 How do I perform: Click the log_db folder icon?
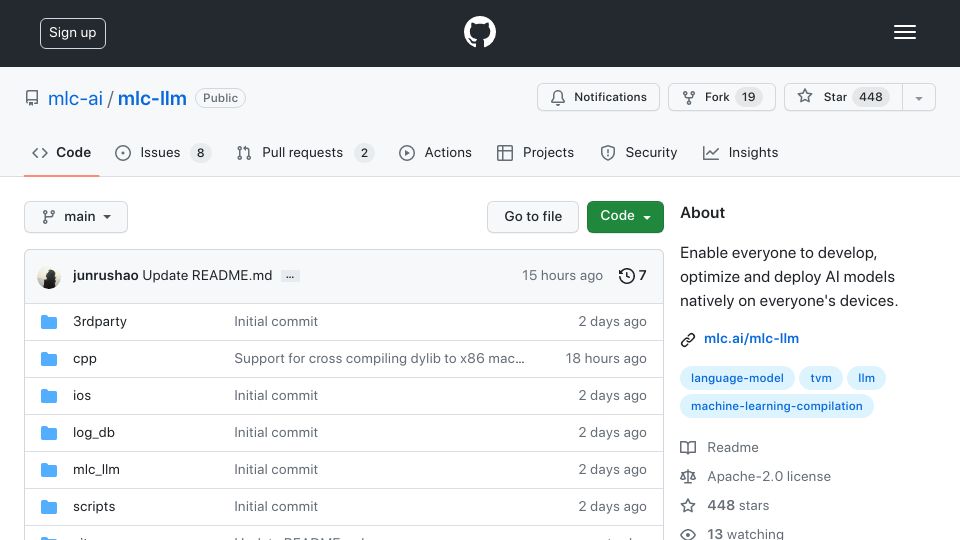tap(49, 433)
